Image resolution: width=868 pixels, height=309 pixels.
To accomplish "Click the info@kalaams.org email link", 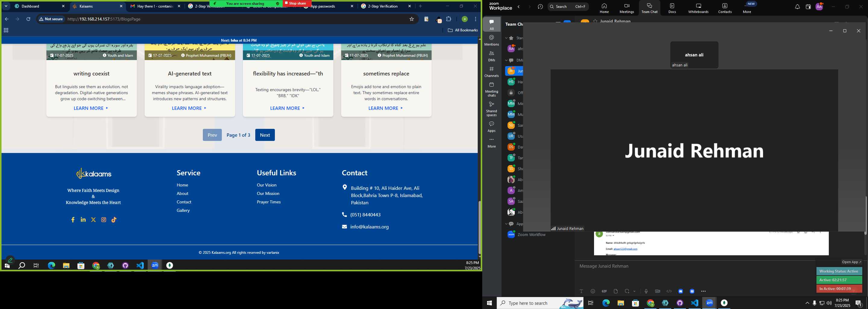I will [369, 227].
